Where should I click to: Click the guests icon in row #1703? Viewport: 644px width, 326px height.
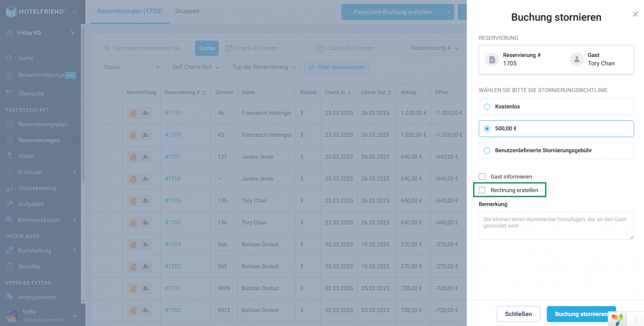pos(145,266)
